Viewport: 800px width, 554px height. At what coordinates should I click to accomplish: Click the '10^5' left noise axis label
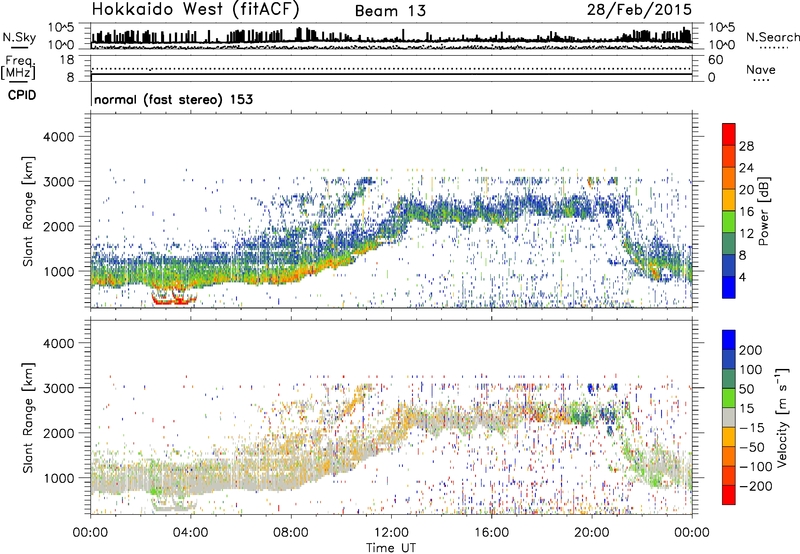click(x=61, y=27)
